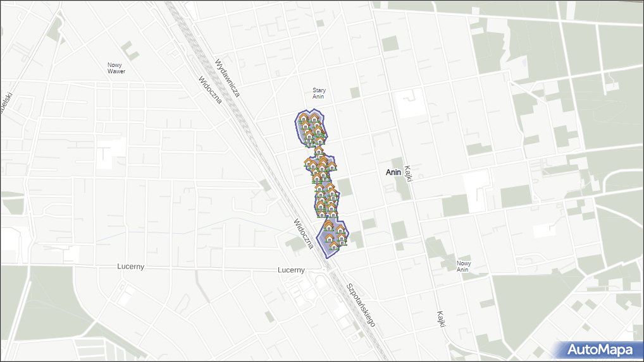Click the Nowy Anin district label
This screenshot has width=644, height=362.
coord(463,266)
